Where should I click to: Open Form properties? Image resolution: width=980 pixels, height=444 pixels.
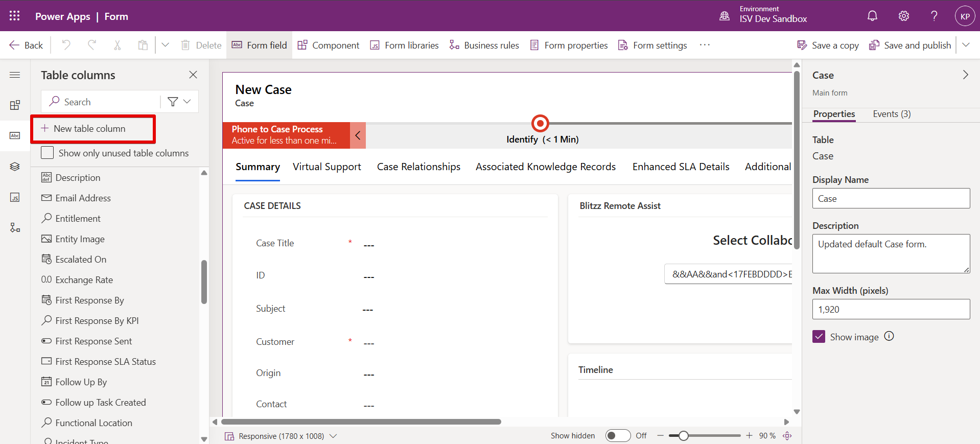coord(569,45)
